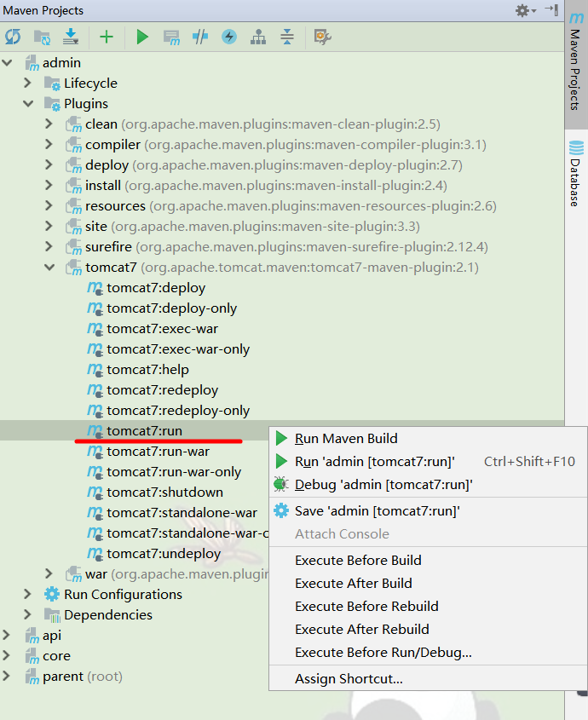Screen dimensions: 588x720
Task: Click Run Configurations gear icon
Action: [52, 594]
